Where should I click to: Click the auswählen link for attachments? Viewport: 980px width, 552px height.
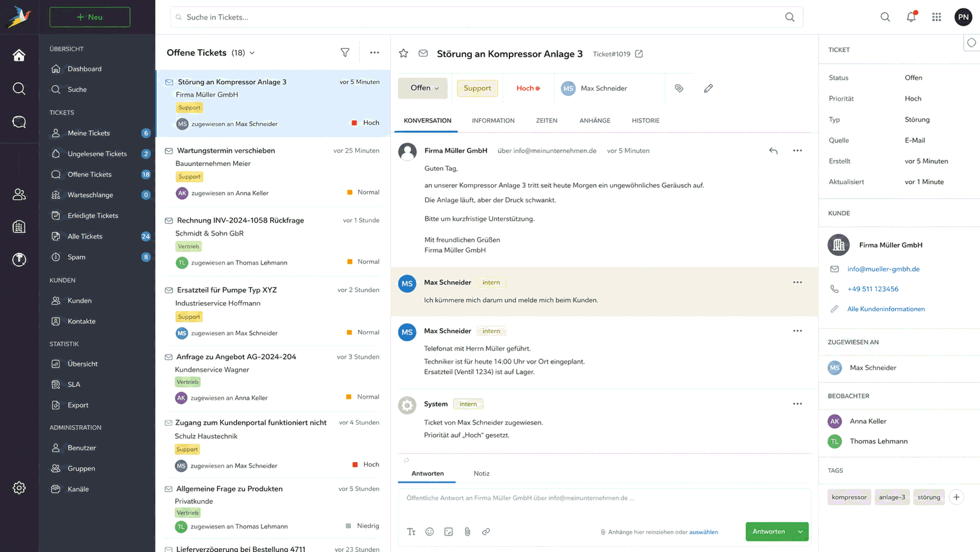point(703,532)
